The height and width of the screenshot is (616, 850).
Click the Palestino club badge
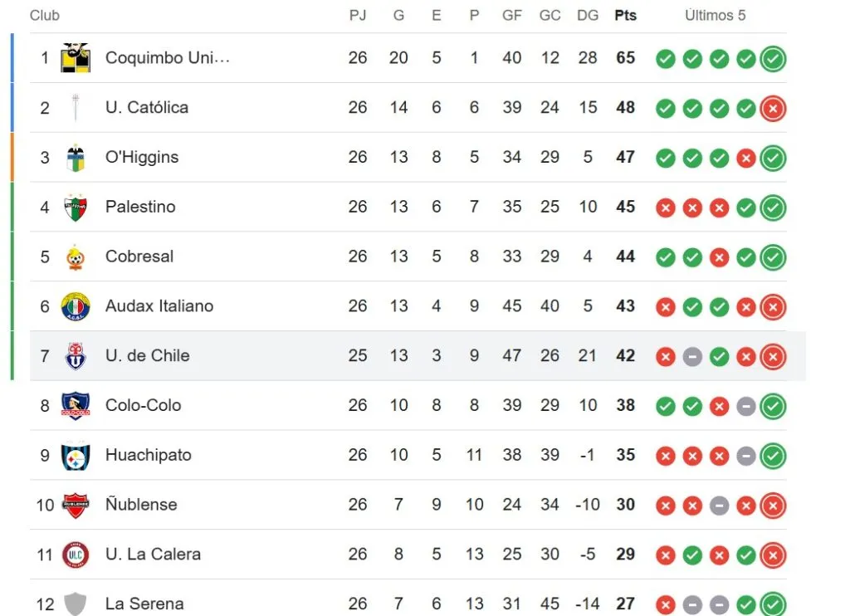pyautogui.click(x=74, y=207)
